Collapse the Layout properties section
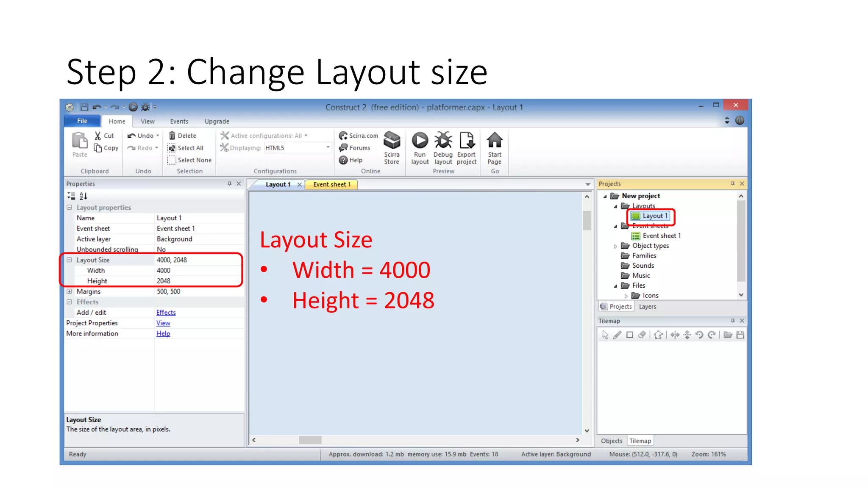 pyautogui.click(x=69, y=208)
